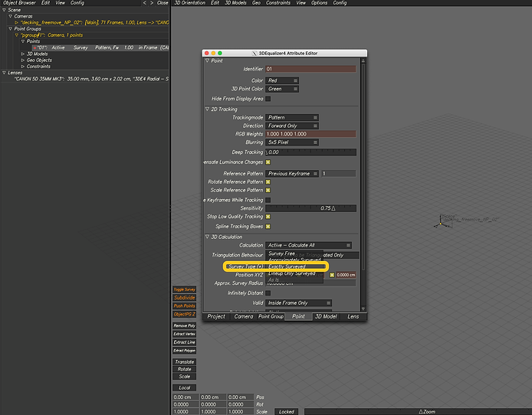Click the Subdivide button
532x415 pixels.
tap(184, 298)
